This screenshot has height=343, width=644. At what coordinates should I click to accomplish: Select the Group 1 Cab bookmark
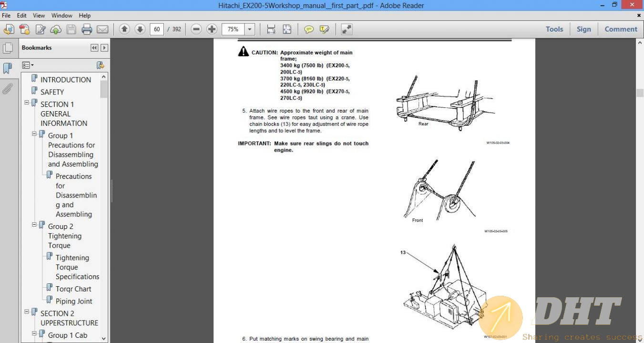(68, 335)
